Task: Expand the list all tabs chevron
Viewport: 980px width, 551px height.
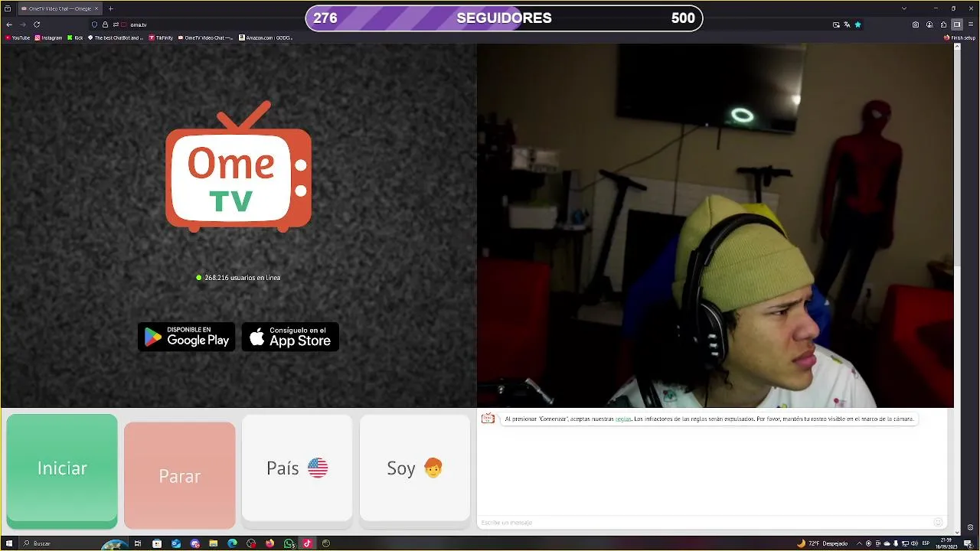Action: click(x=904, y=8)
